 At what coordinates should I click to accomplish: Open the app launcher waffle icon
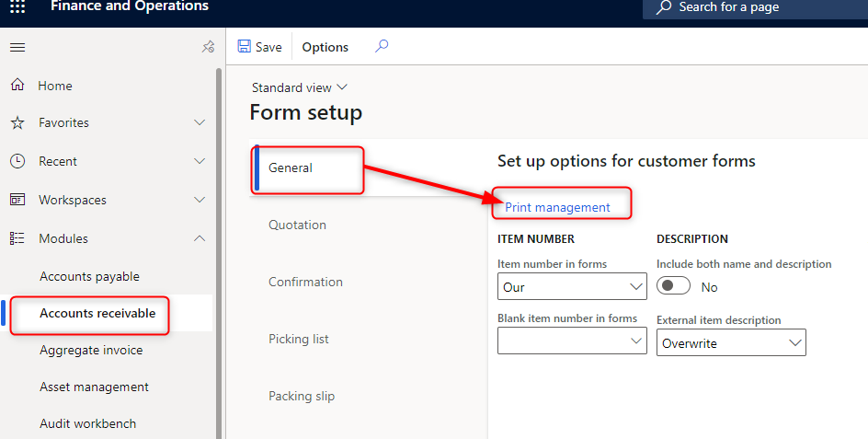[17, 7]
